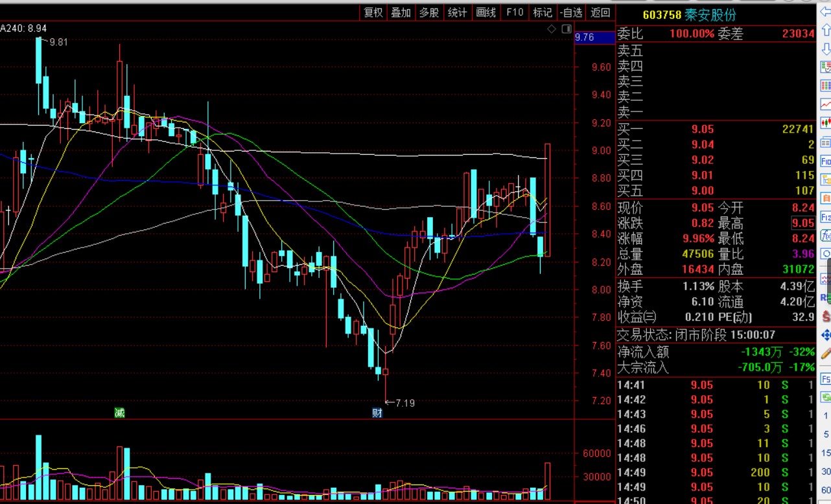Click the 买五 price 9.00
Screen dimensions: 831x504
[x=703, y=191]
